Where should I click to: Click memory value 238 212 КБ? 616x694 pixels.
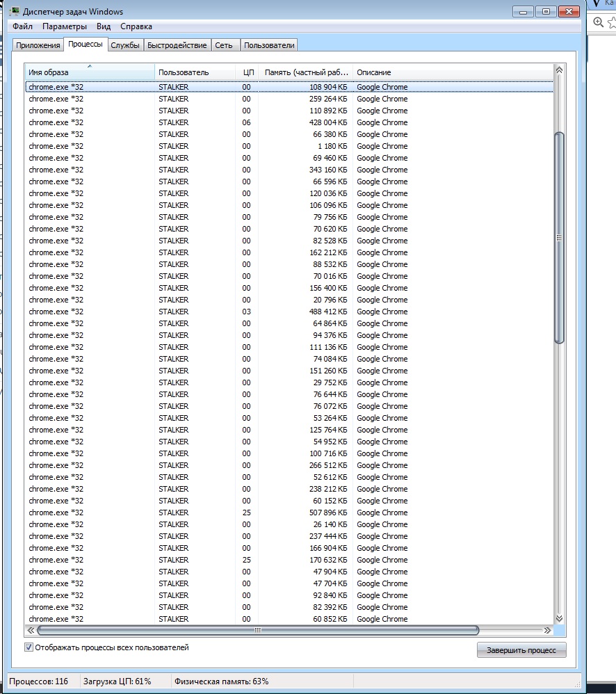point(328,489)
